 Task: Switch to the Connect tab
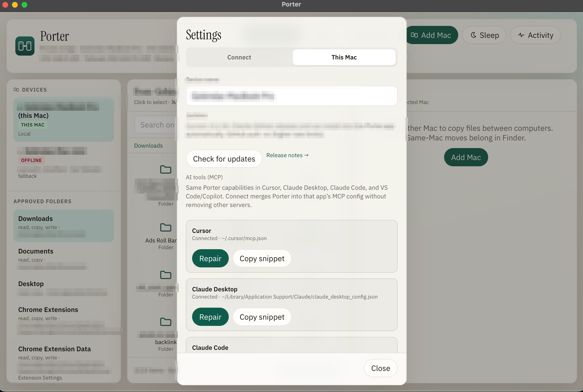click(239, 57)
